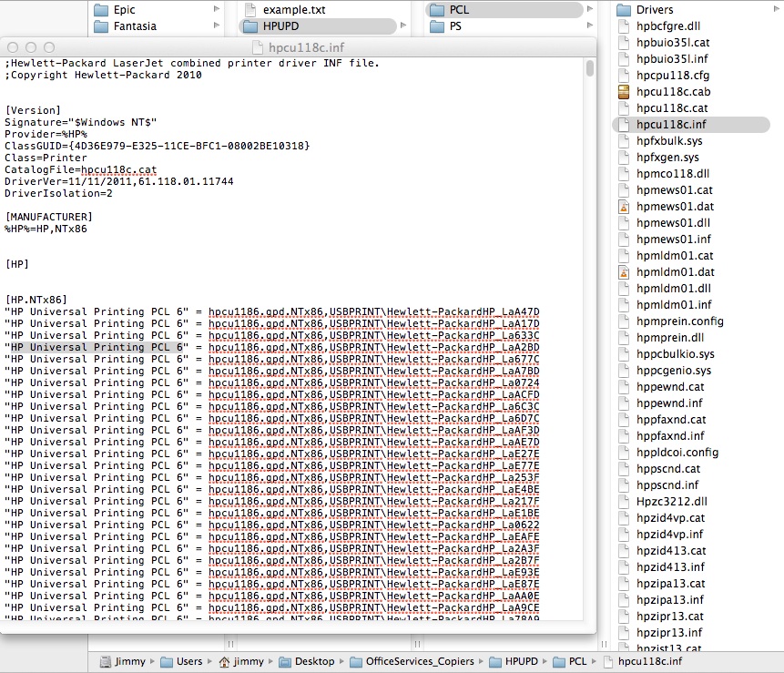Screen dimensions: 784x673
Task: Select hpmprein.config in the file list
Action: pyautogui.click(x=679, y=321)
